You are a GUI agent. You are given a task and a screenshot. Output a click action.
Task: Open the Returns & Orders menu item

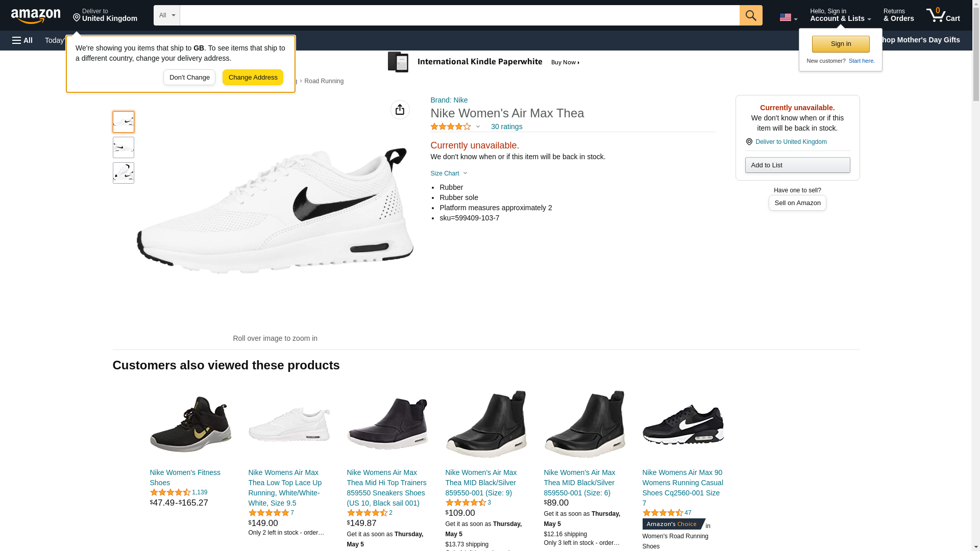point(898,15)
